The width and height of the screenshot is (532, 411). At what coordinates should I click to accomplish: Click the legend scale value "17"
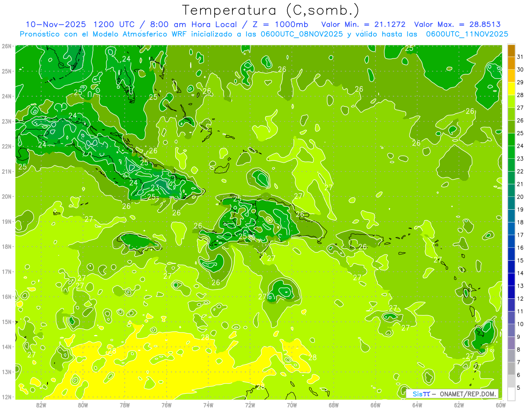point(520,235)
